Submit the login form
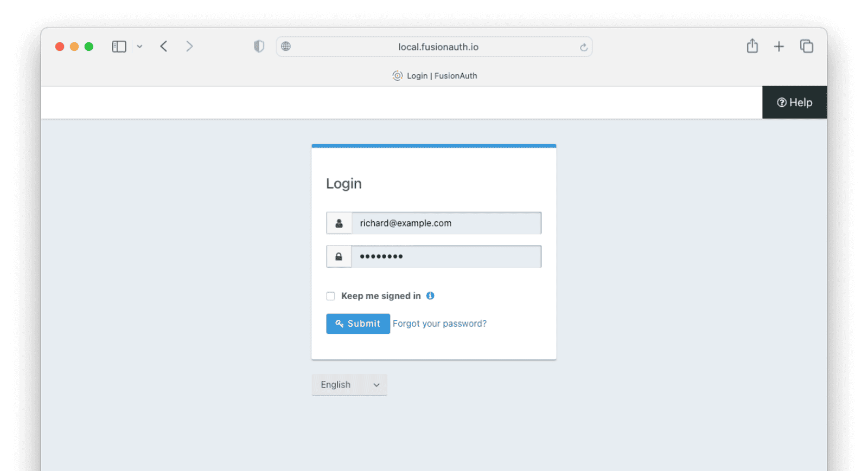The height and width of the screenshot is (471, 868). [x=358, y=324]
